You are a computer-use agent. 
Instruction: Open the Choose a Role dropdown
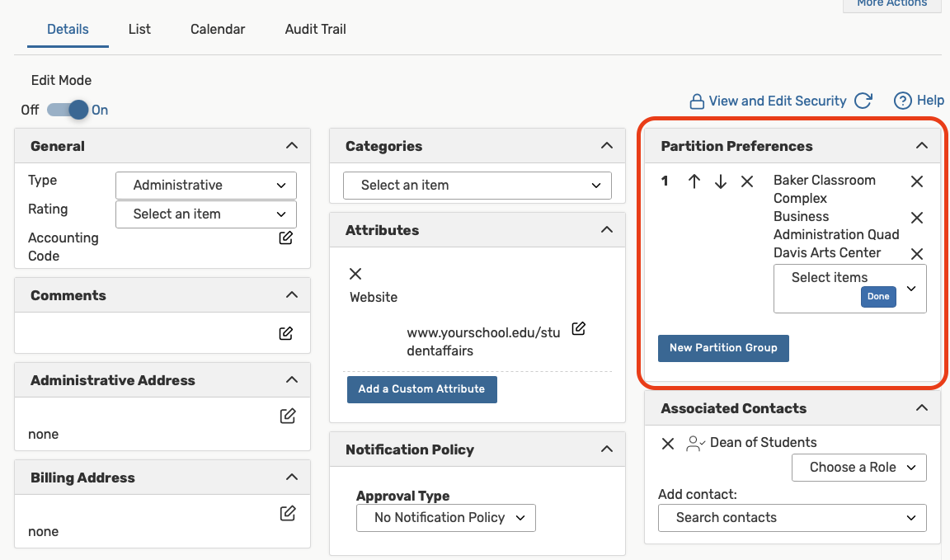click(858, 468)
